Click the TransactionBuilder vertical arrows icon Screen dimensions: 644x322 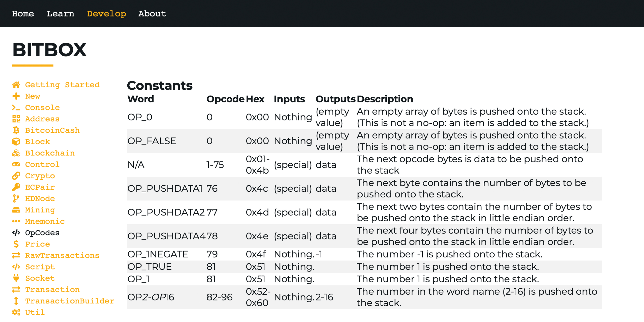pyautogui.click(x=16, y=301)
